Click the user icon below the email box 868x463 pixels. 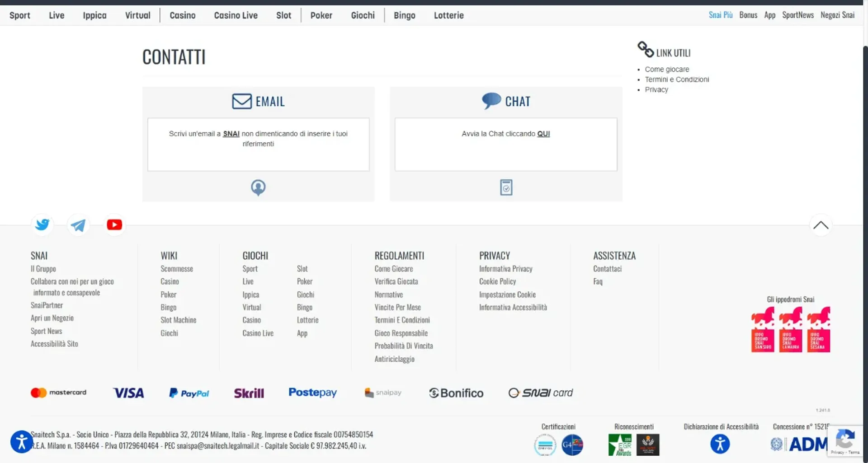[x=258, y=187]
